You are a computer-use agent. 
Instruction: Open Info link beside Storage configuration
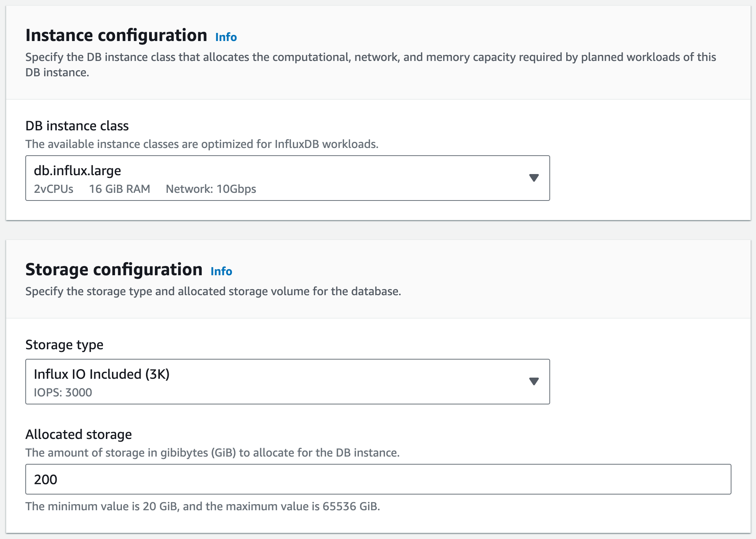tap(221, 271)
